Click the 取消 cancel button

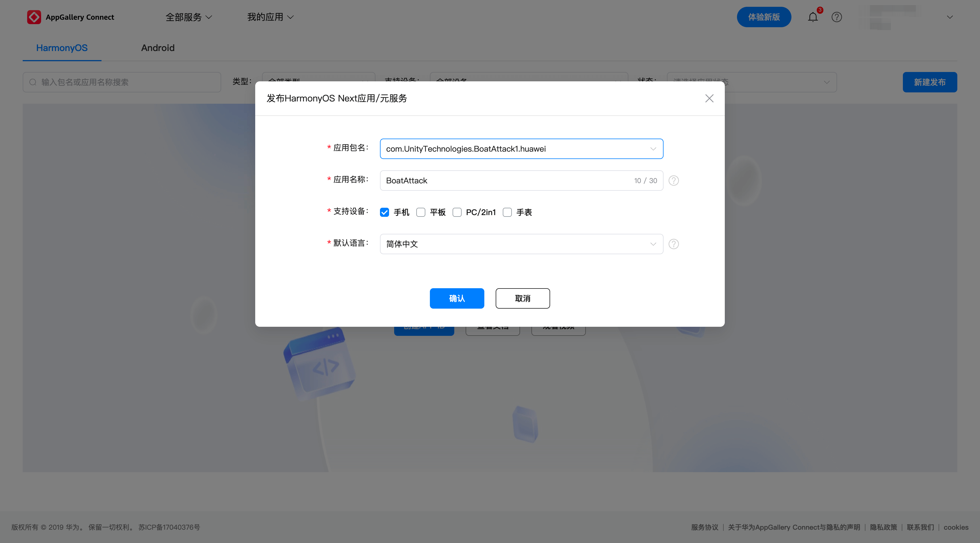[x=522, y=298]
